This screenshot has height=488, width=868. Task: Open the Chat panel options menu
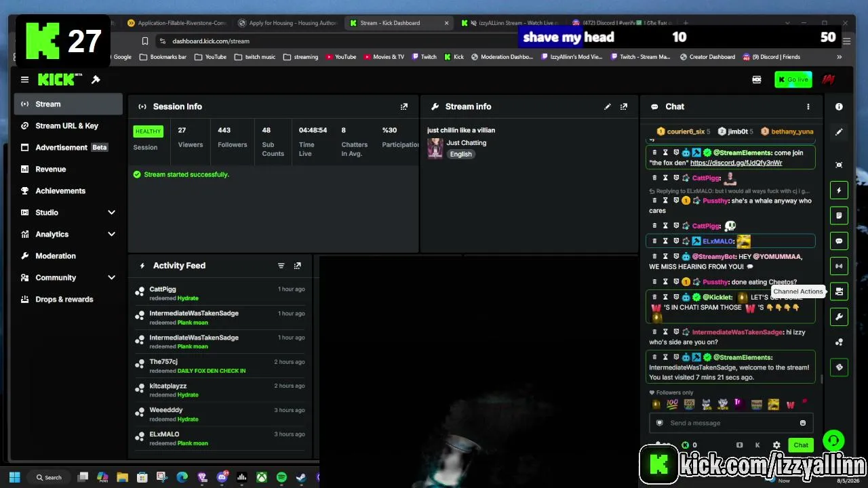pyautogui.click(x=808, y=106)
